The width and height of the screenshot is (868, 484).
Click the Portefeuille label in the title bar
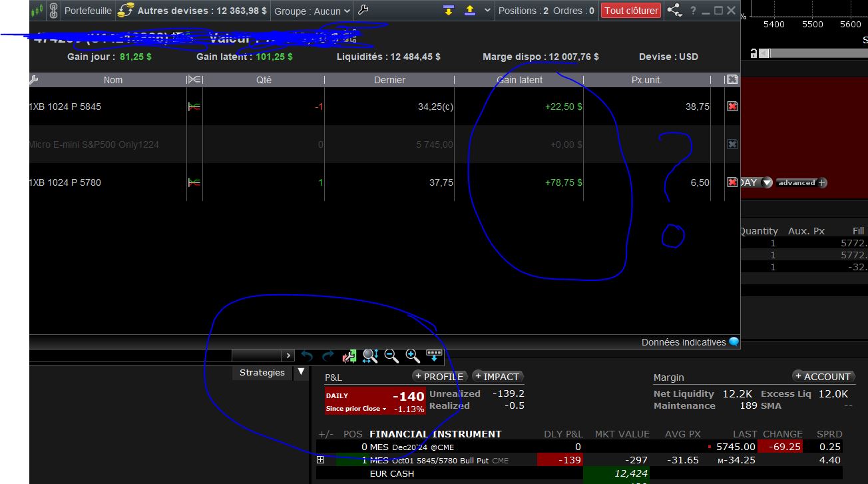click(x=89, y=11)
